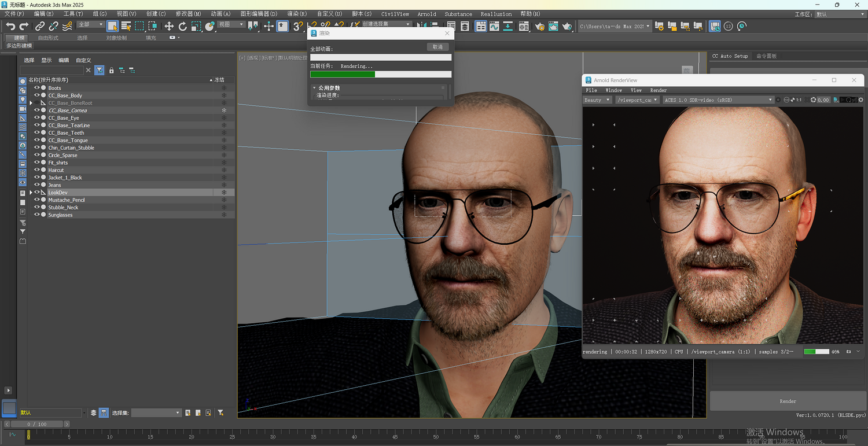The image size is (868, 446).
Task: Activate Select and Rotate tool
Action: coord(183,26)
